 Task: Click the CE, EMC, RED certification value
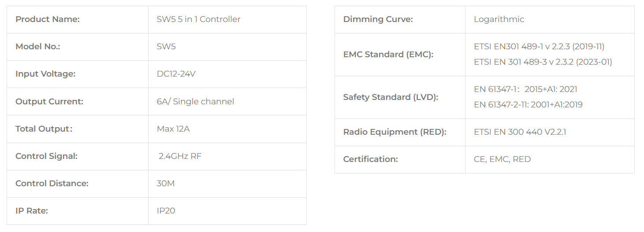[x=502, y=159]
